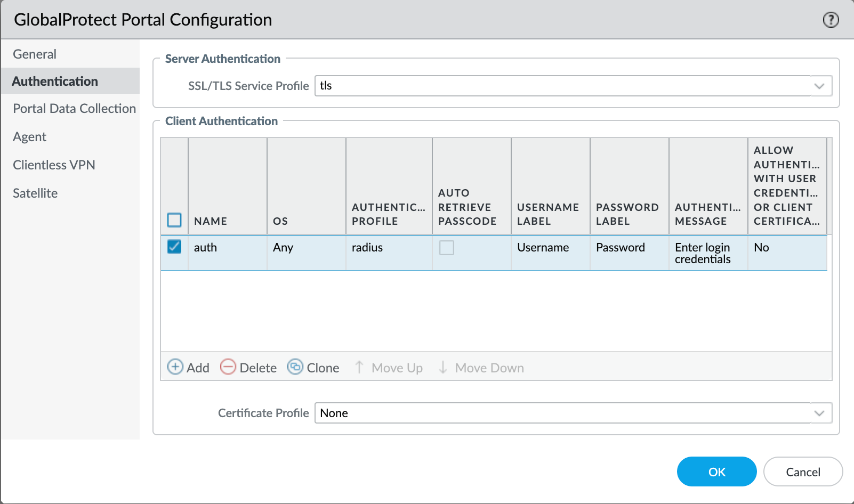Toggle the select-all header checkbox
The width and height of the screenshot is (854, 504).
[174, 220]
